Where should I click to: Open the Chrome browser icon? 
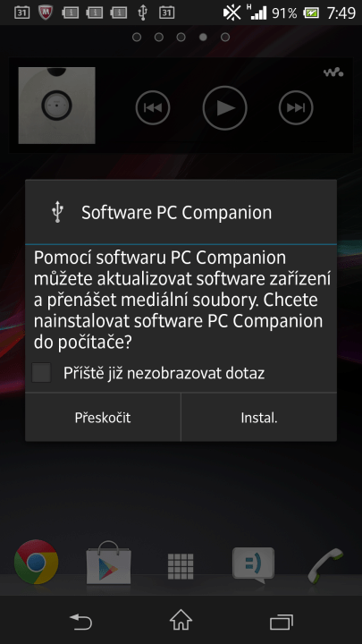point(36,562)
